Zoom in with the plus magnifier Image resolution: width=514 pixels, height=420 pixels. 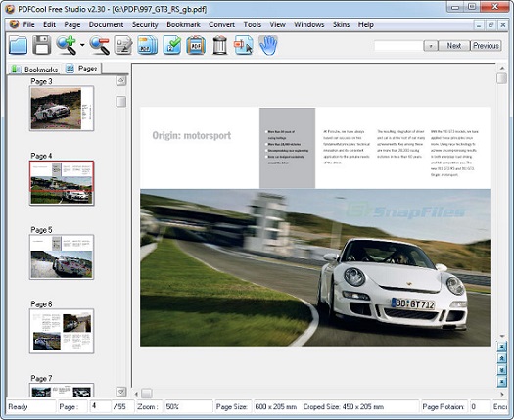tap(67, 45)
